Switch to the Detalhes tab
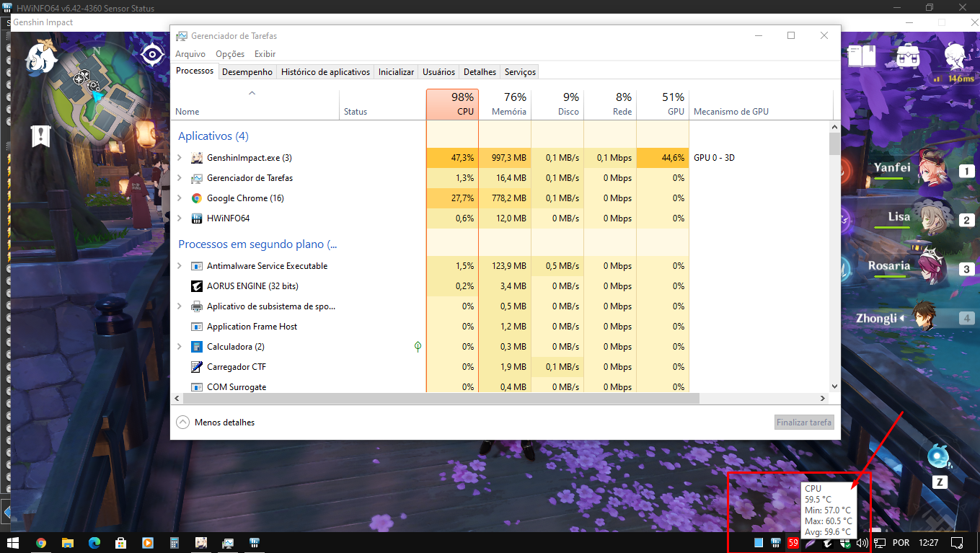The width and height of the screenshot is (980, 553). (480, 72)
